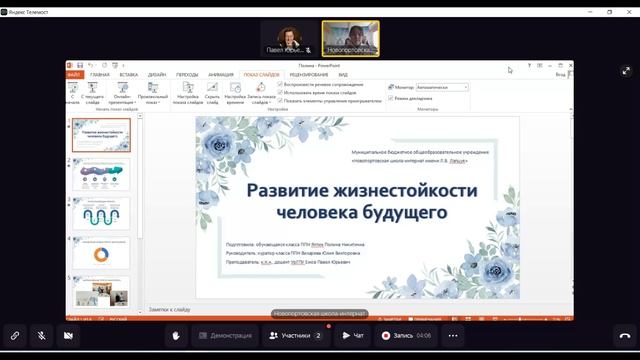Expand the shared screen to fullscreen
640x360 pixels.
[626, 71]
